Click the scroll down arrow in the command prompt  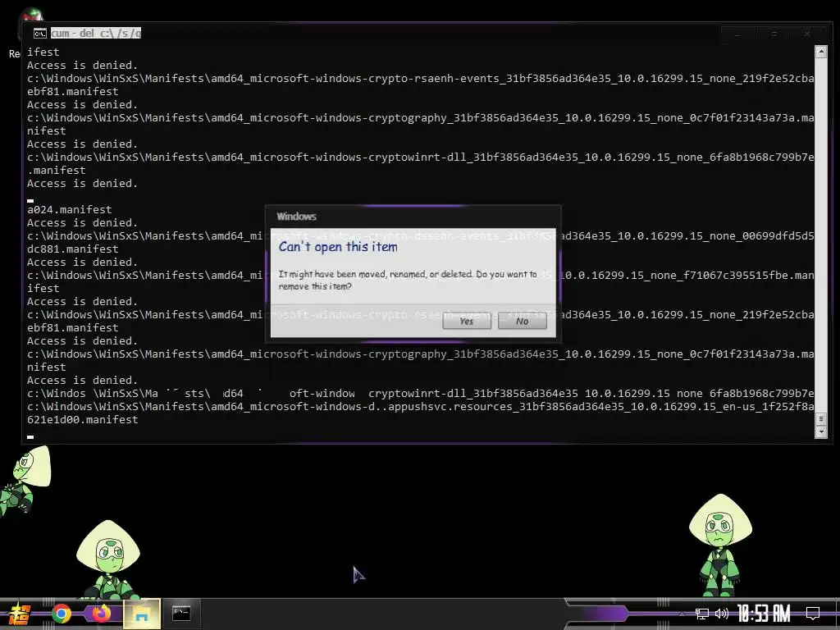click(820, 431)
